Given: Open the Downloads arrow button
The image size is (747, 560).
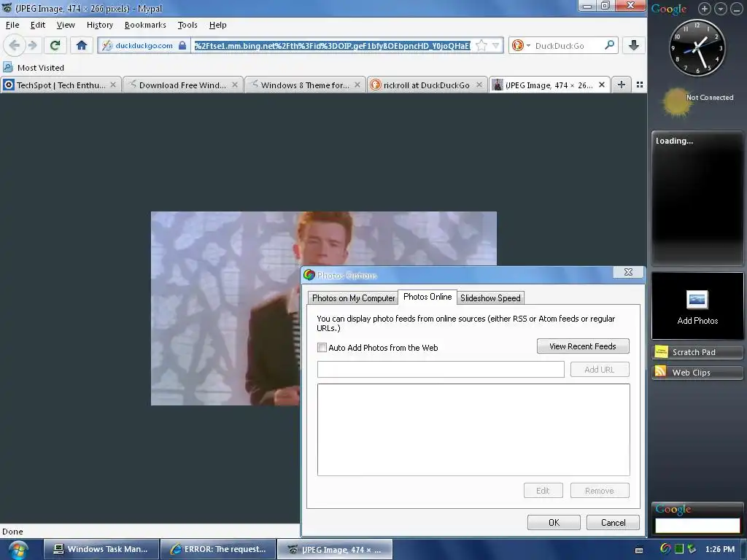Looking at the screenshot, I should pos(634,45).
